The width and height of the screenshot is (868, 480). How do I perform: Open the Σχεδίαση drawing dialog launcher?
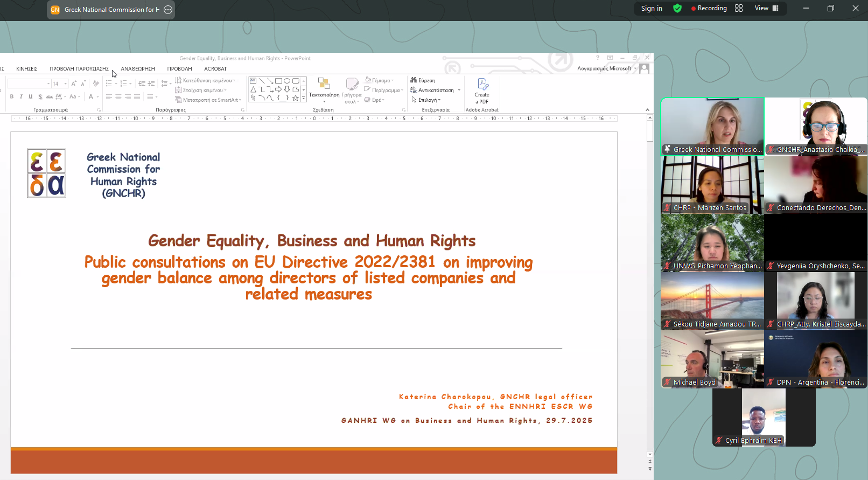point(404,110)
